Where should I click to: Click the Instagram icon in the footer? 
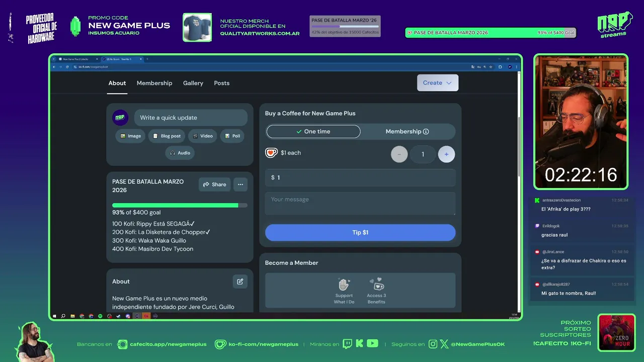pyautogui.click(x=433, y=344)
